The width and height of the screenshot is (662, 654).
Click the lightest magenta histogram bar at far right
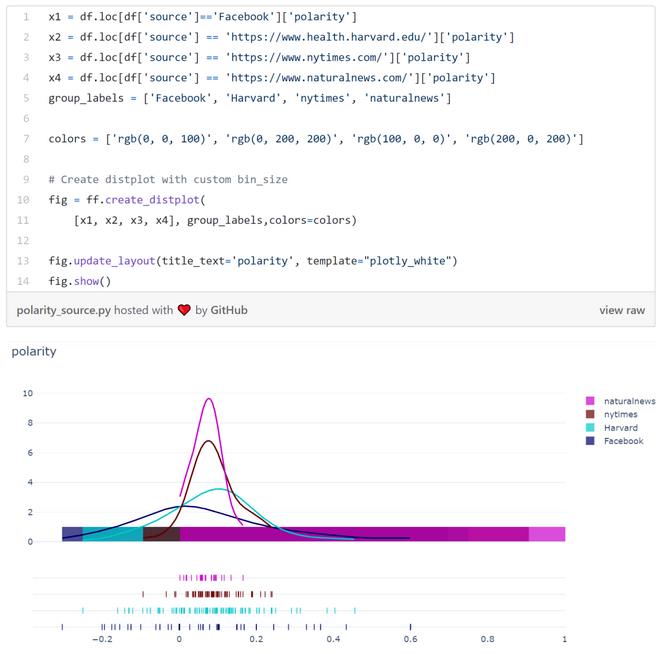(x=547, y=534)
